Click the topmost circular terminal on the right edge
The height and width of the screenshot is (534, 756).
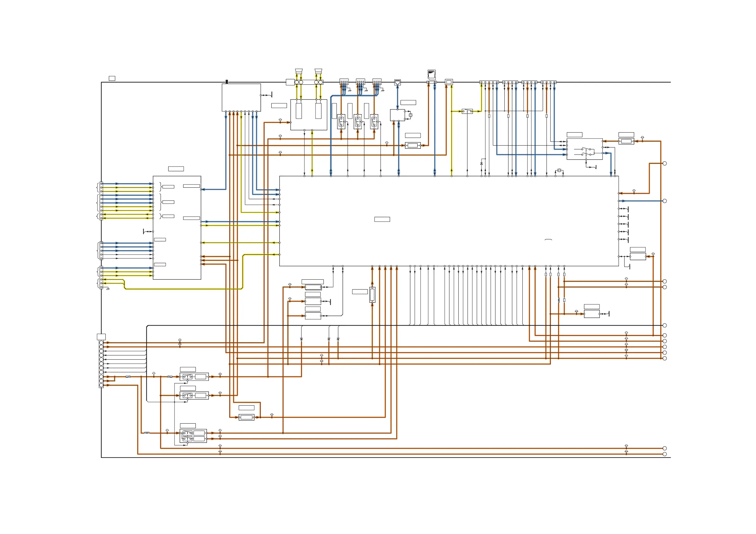click(665, 164)
